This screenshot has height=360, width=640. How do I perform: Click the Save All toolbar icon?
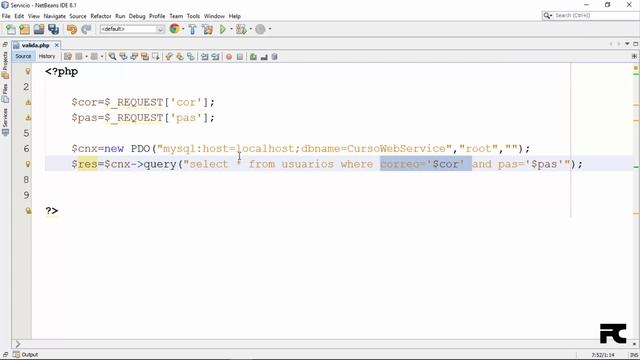point(53,29)
